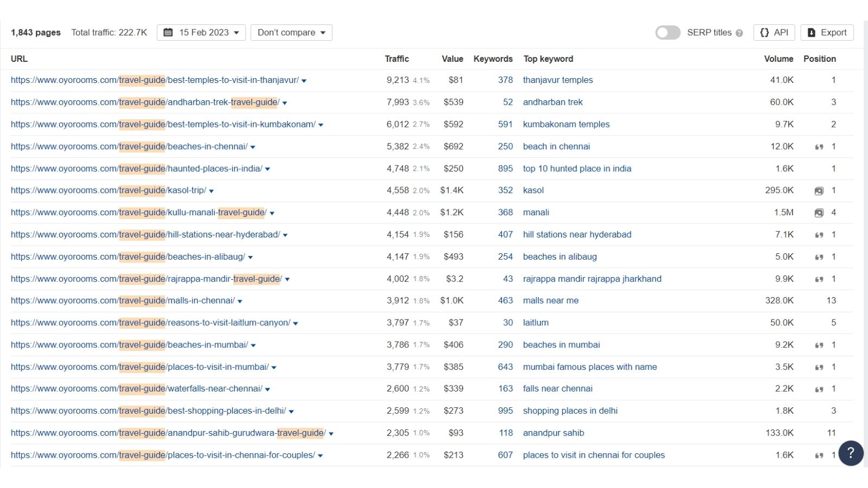Expand dropdown arrow for haunted-places-in-india URL
This screenshot has height=488, width=868.
coord(267,169)
